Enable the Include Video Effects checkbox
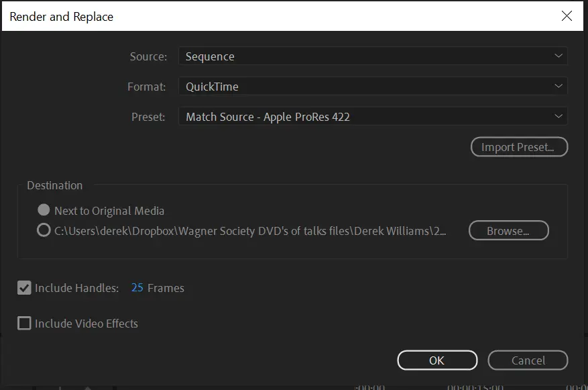This screenshot has width=588, height=390. pyautogui.click(x=24, y=324)
